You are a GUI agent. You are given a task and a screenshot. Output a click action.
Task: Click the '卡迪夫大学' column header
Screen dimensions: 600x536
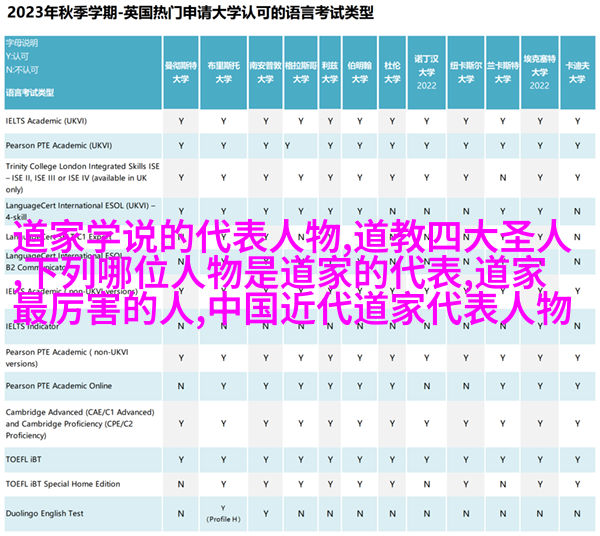click(577, 72)
